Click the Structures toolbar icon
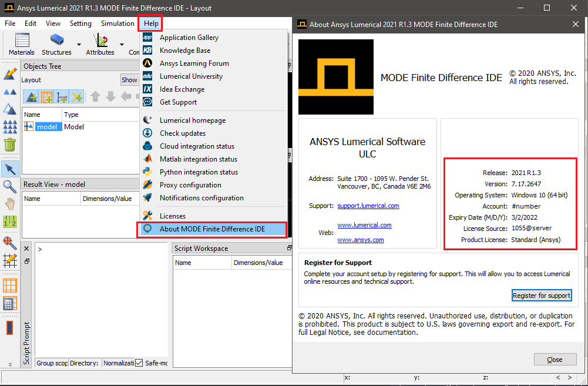The height and width of the screenshot is (386, 588). pos(56,41)
